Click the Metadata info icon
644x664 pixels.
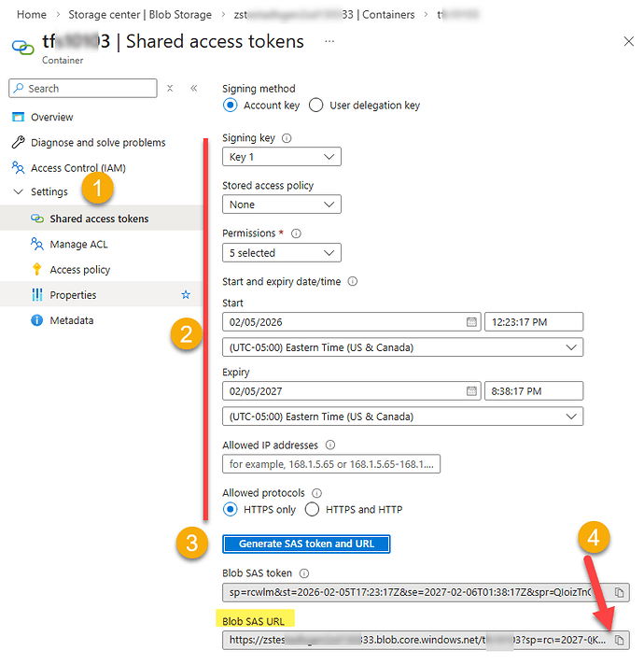[37, 320]
